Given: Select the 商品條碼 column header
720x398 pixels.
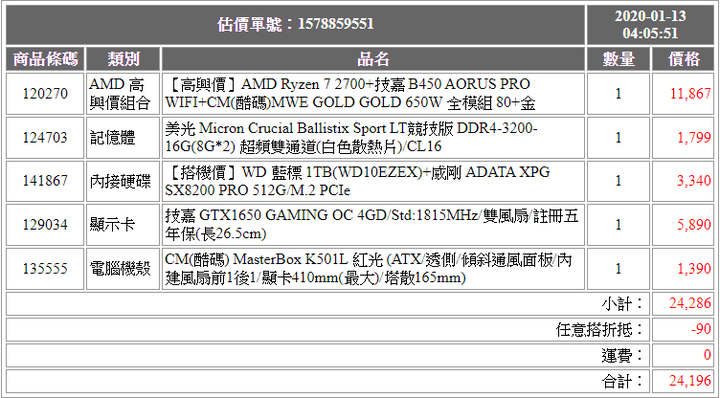Looking at the screenshot, I should (x=45, y=59).
